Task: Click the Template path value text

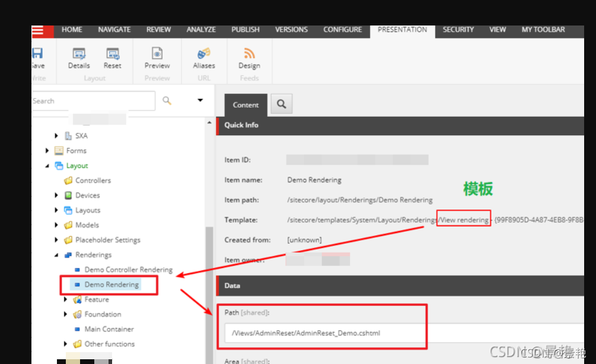Action: [x=435, y=220]
